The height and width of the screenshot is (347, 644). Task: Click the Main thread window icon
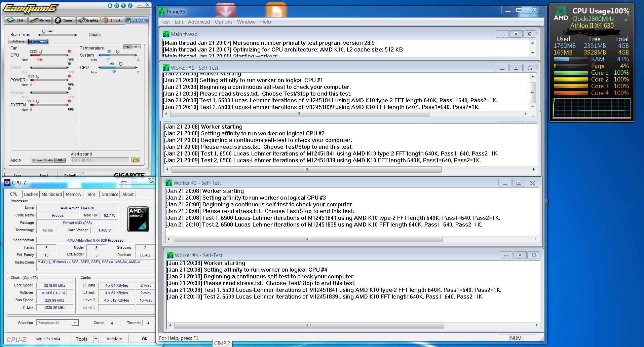coord(166,34)
